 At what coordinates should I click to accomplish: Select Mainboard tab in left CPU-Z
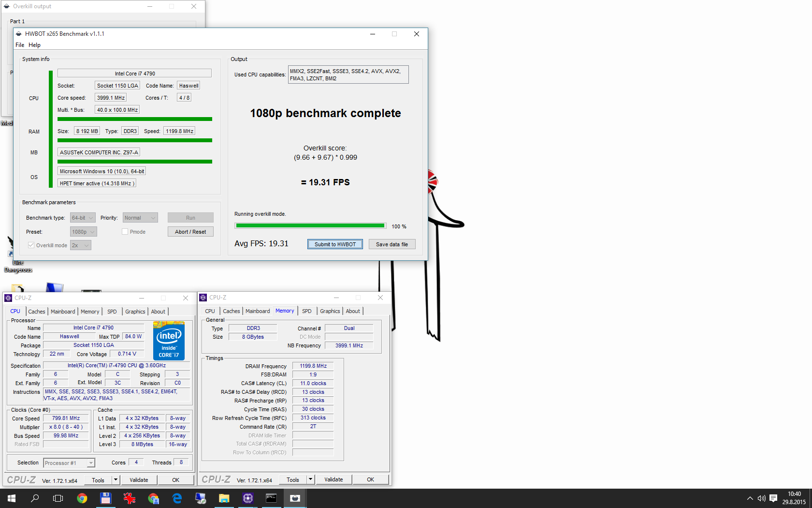tap(63, 312)
